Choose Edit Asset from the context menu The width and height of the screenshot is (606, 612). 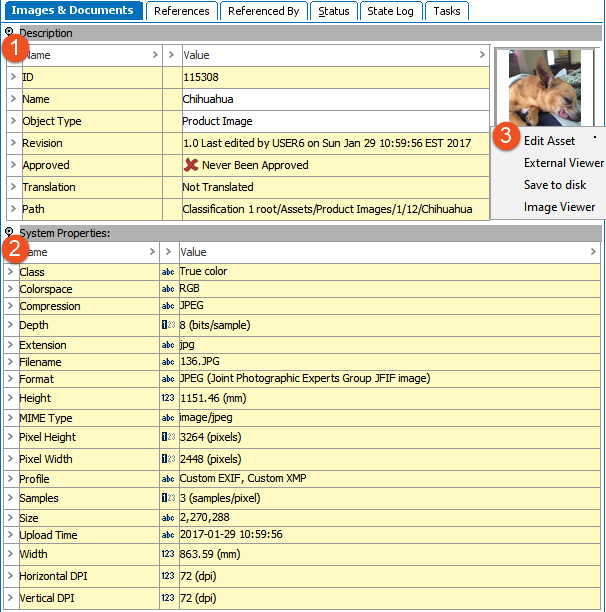(549, 141)
